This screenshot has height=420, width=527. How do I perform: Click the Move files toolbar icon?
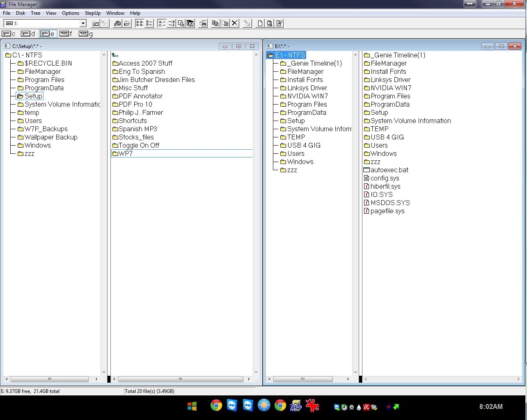pos(225,23)
